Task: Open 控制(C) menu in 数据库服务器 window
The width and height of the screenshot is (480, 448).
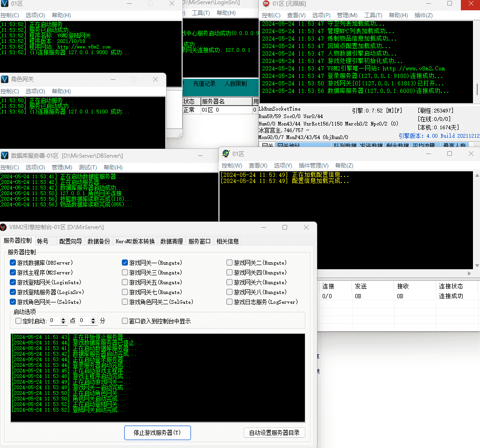Action: coord(10,168)
